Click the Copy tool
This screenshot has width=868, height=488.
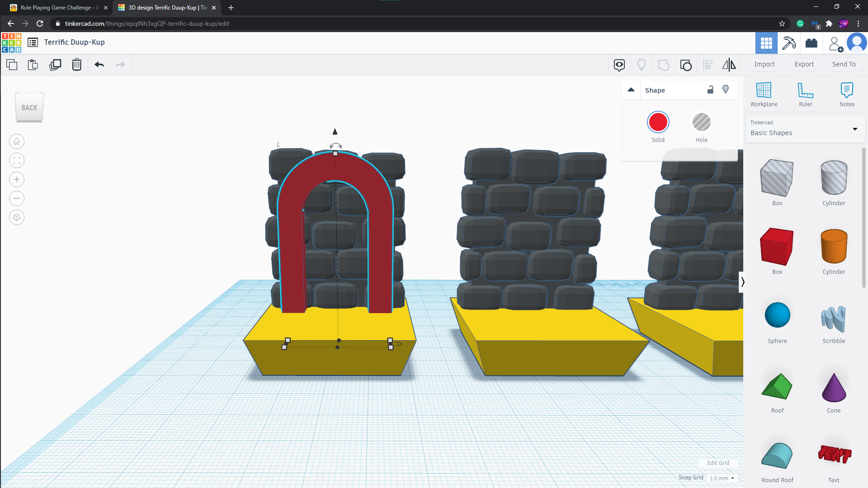pyautogui.click(x=12, y=65)
